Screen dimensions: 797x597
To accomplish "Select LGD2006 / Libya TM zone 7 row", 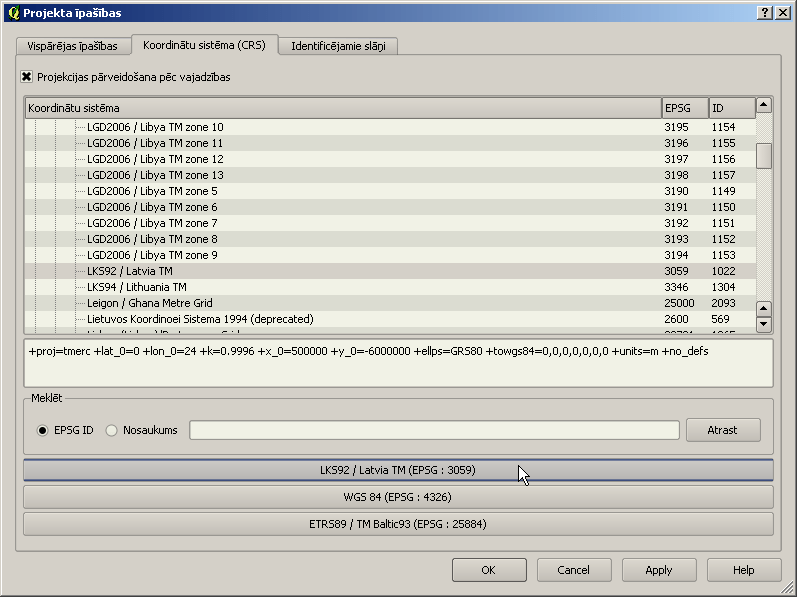I will coord(390,223).
